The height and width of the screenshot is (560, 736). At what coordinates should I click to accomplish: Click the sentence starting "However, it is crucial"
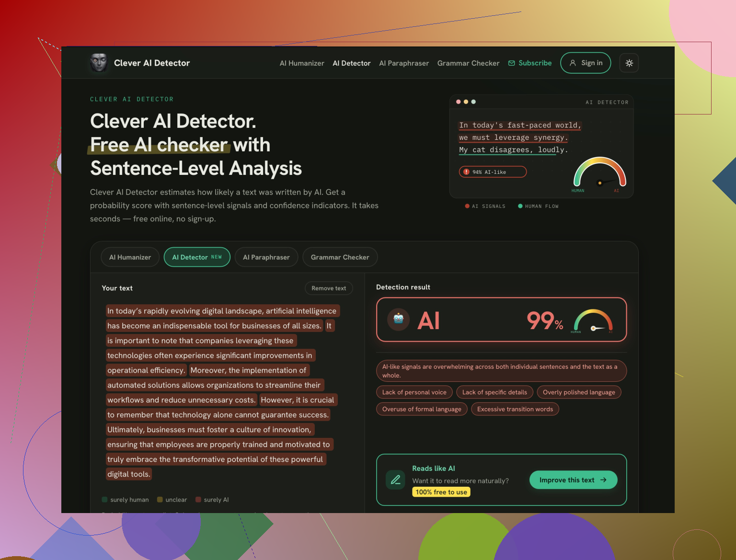tap(298, 400)
